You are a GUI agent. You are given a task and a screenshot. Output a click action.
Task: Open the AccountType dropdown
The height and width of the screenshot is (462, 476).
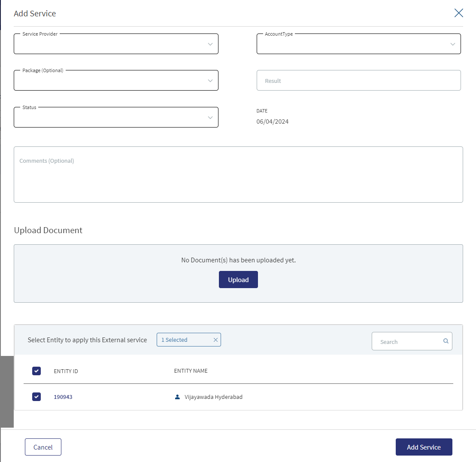pos(358,44)
